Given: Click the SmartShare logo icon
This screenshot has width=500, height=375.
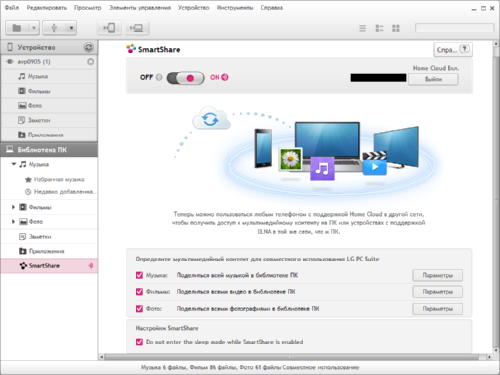Looking at the screenshot, I should click(131, 49).
